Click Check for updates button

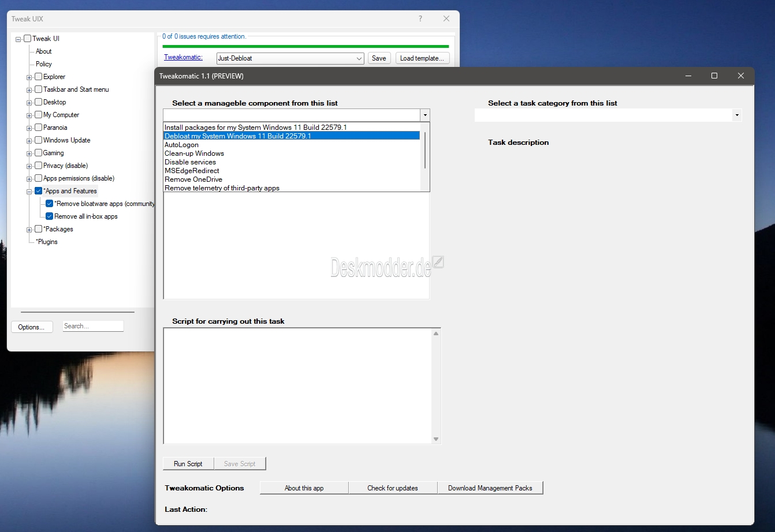(393, 488)
